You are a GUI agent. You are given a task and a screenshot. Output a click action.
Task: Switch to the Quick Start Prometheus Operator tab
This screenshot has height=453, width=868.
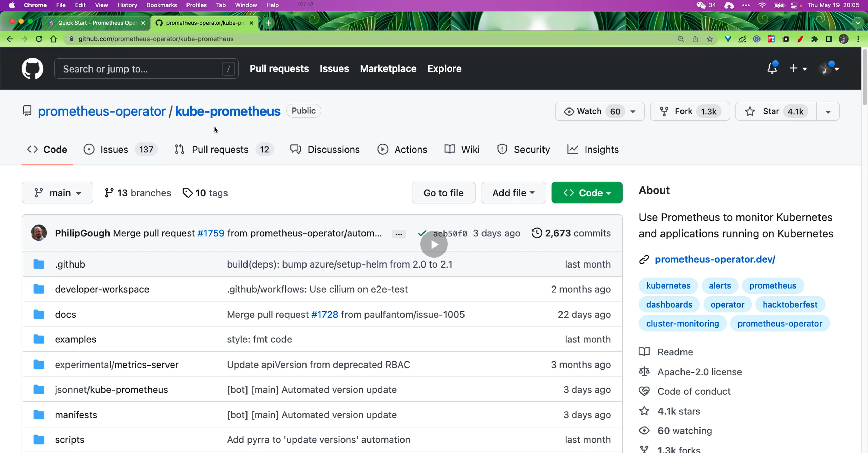(x=97, y=23)
